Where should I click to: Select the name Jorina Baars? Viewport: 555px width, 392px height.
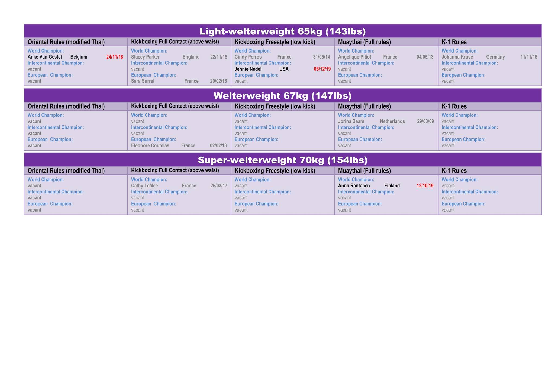click(x=351, y=121)
